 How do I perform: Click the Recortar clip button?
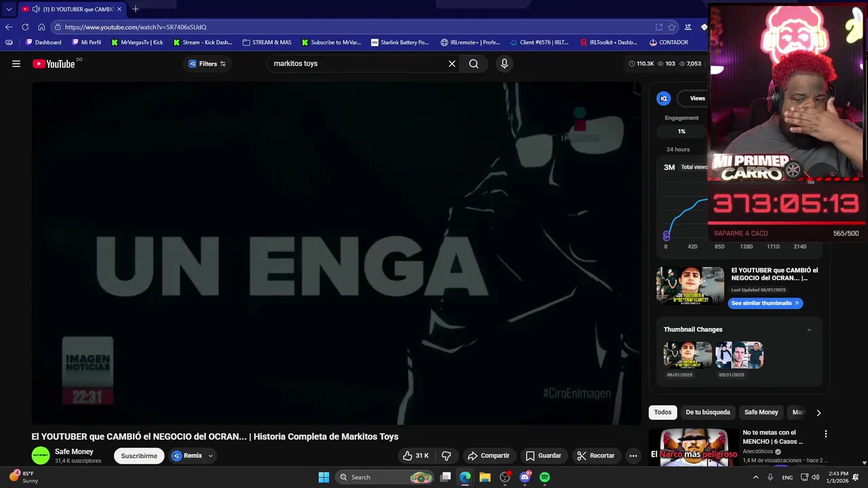coord(595,455)
